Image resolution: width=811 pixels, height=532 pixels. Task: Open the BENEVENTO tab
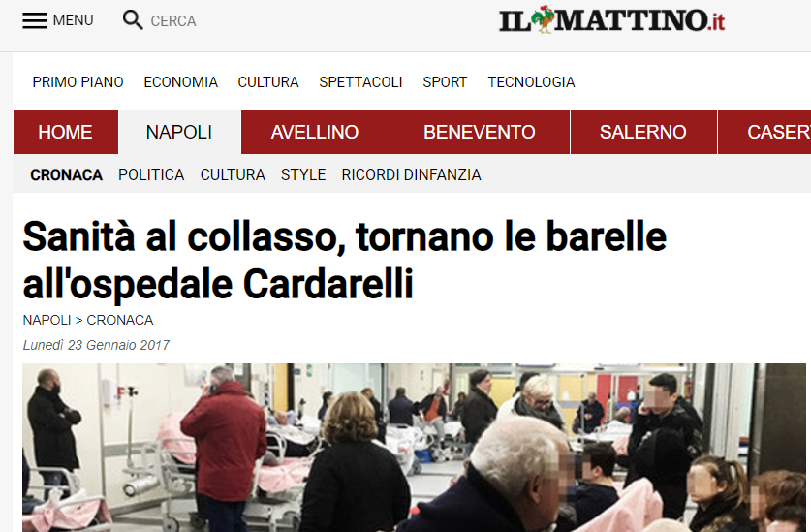pyautogui.click(x=480, y=132)
